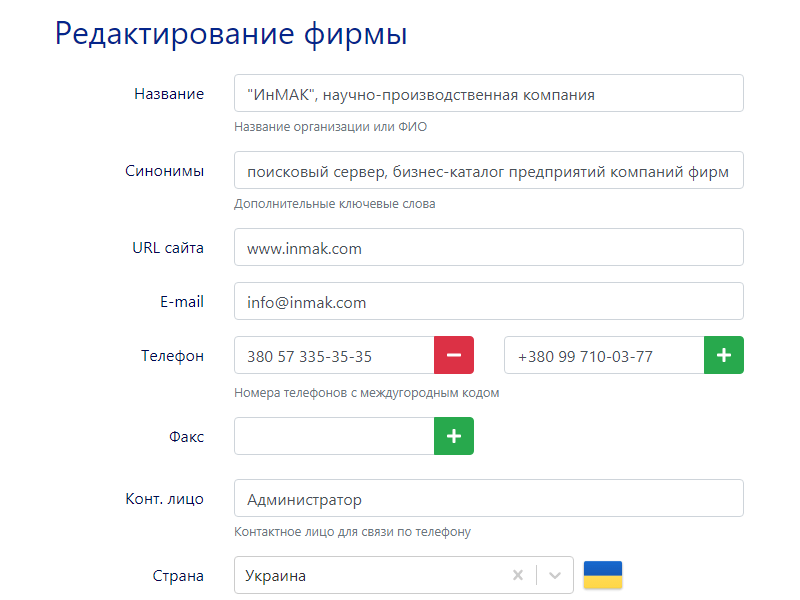Viewport: 800px width, 600px height.
Task: Expand the Страна dropdown arrow
Action: 555,575
